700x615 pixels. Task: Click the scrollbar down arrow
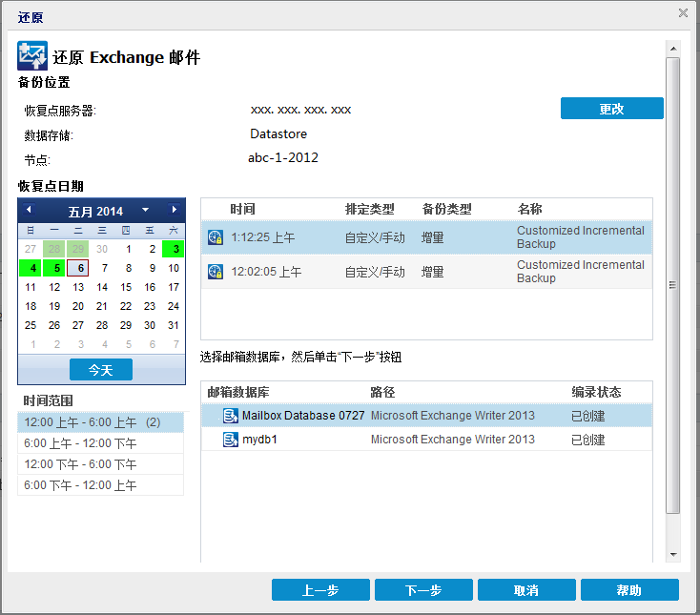(x=673, y=555)
